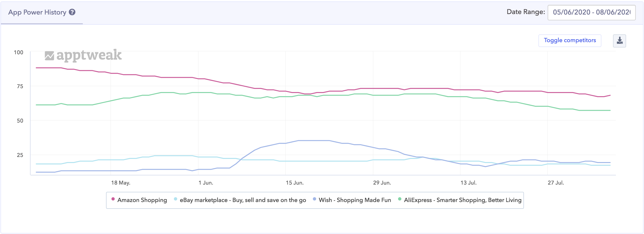This screenshot has height=234, width=644.
Task: Click the purple Wish legend dot
Action: click(314, 200)
